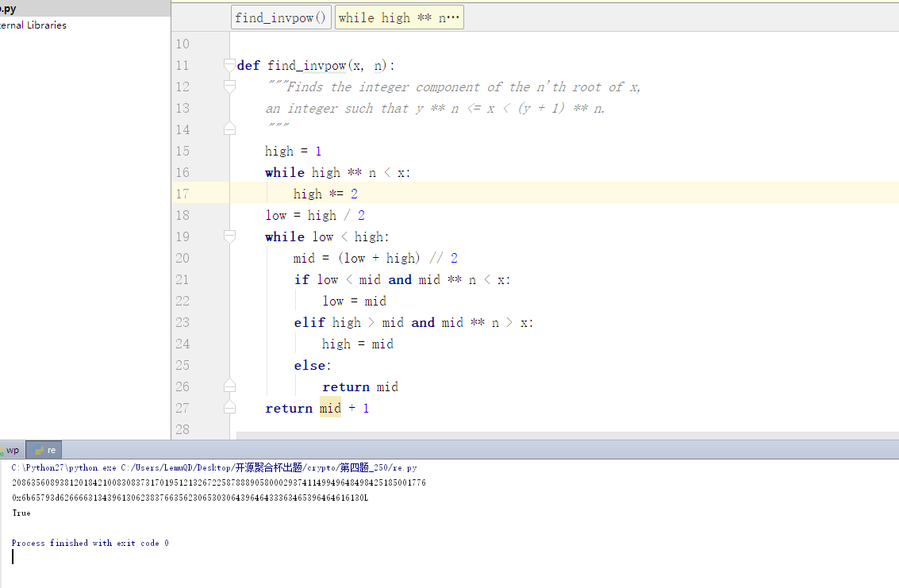899x588 pixels.
Task: Select the 'while high ** n' breadcrumb
Action: pyautogui.click(x=399, y=17)
